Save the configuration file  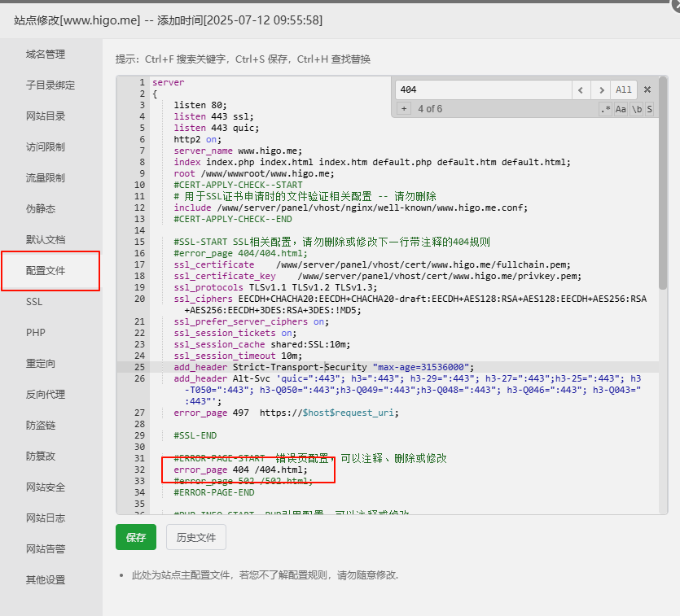pyautogui.click(x=136, y=538)
